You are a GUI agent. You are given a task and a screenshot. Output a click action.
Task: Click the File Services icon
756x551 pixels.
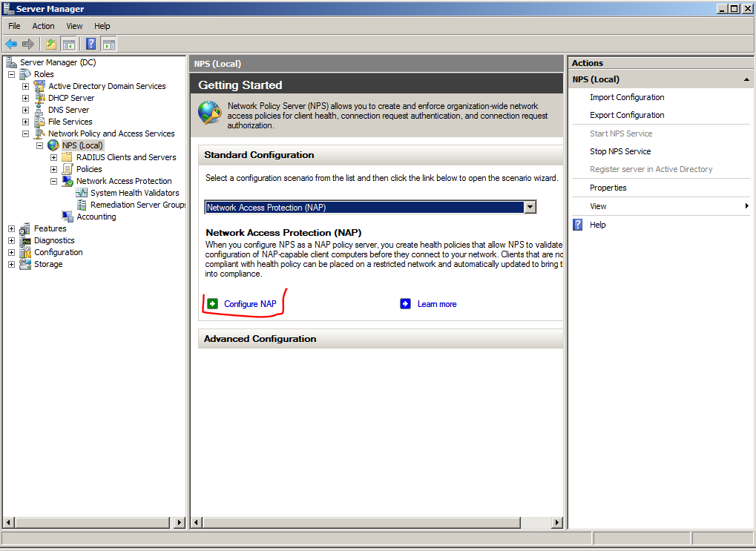click(39, 122)
